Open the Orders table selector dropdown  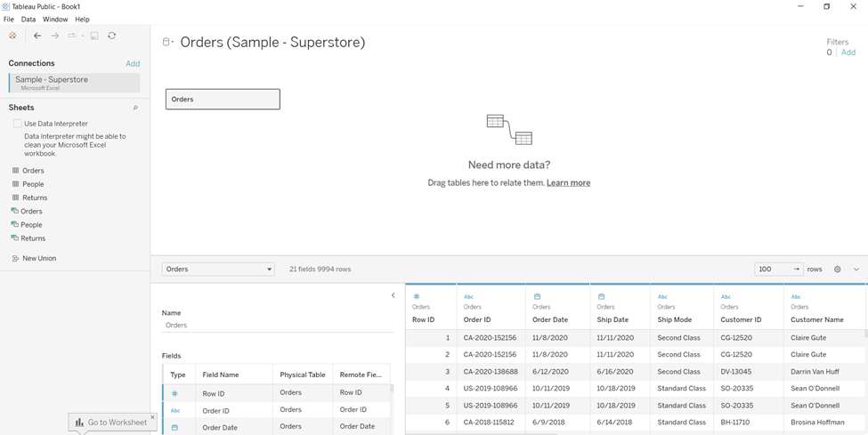click(218, 269)
